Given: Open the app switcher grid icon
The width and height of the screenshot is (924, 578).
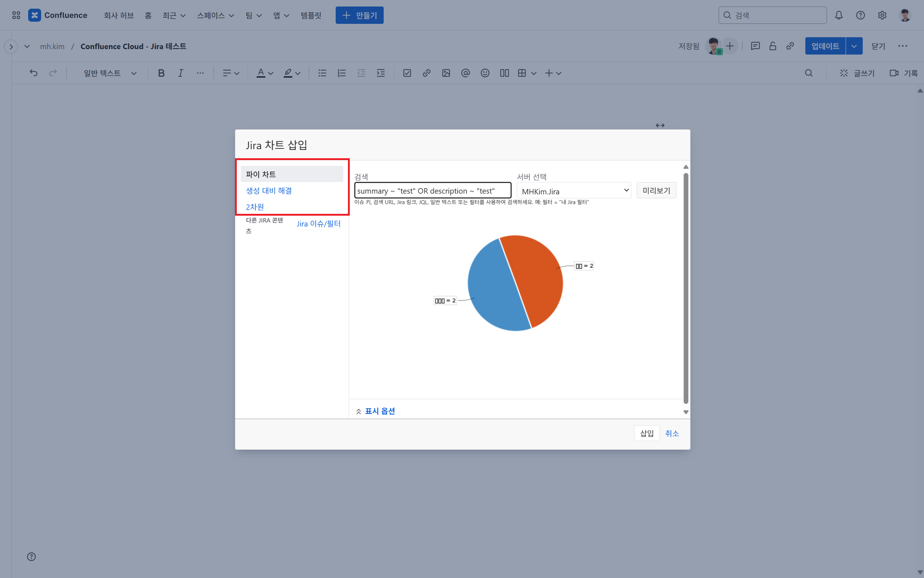Looking at the screenshot, I should (16, 15).
